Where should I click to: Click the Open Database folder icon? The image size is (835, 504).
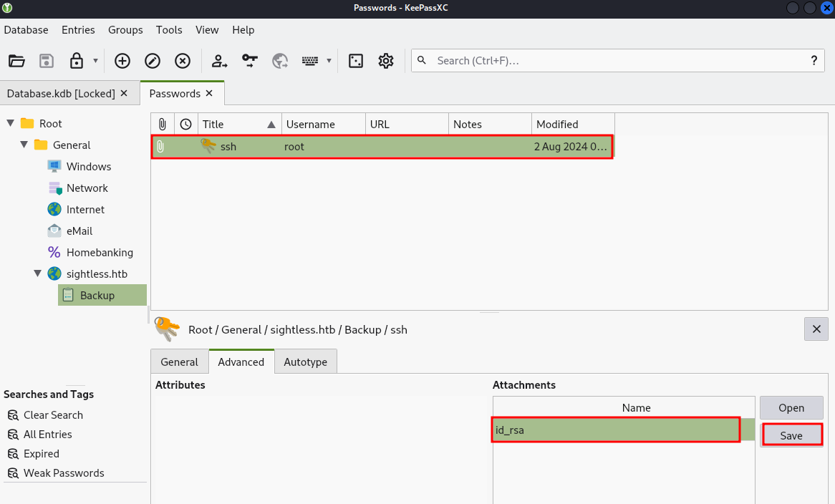(x=16, y=61)
